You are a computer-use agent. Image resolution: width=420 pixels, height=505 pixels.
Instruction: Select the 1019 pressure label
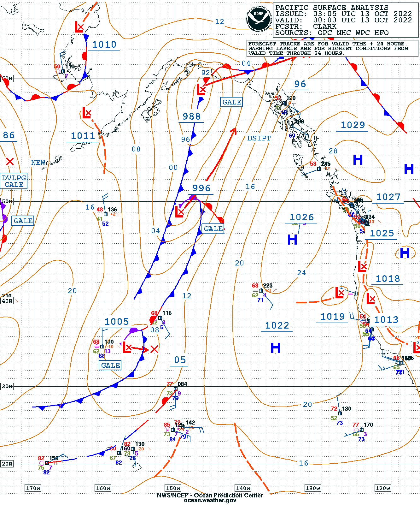click(x=333, y=317)
